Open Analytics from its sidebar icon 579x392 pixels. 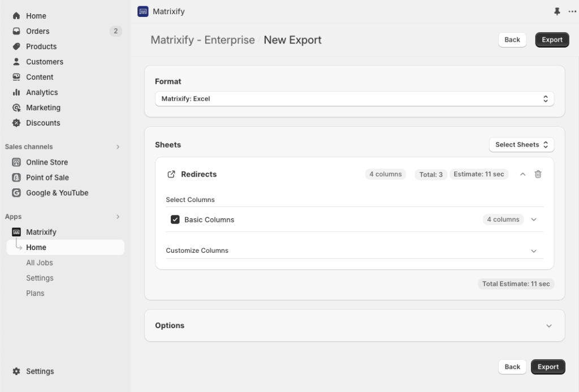pos(16,92)
